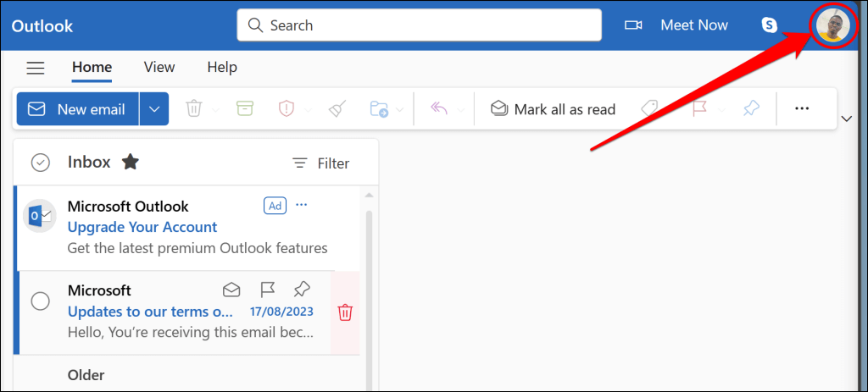Image resolution: width=868 pixels, height=392 pixels.
Task: Select the Microsoft email's round checkbox
Action: pos(41,301)
